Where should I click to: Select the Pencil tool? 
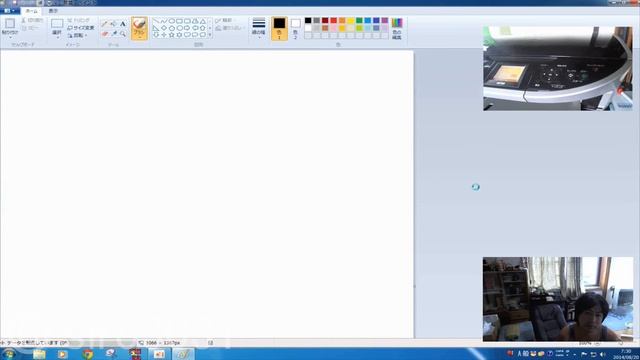(104, 24)
